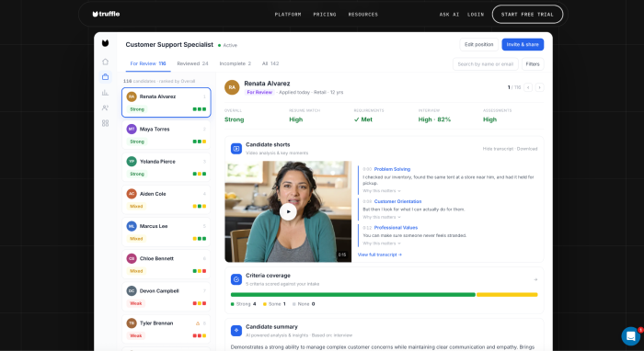This screenshot has width=644, height=351.
Task: Go to previous candidate arrow
Action: point(528,87)
